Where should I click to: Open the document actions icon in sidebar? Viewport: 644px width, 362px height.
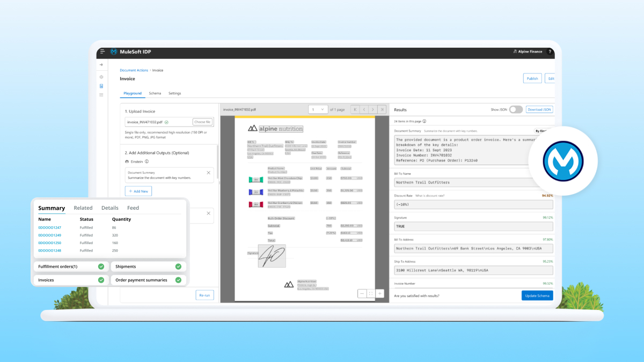click(101, 86)
